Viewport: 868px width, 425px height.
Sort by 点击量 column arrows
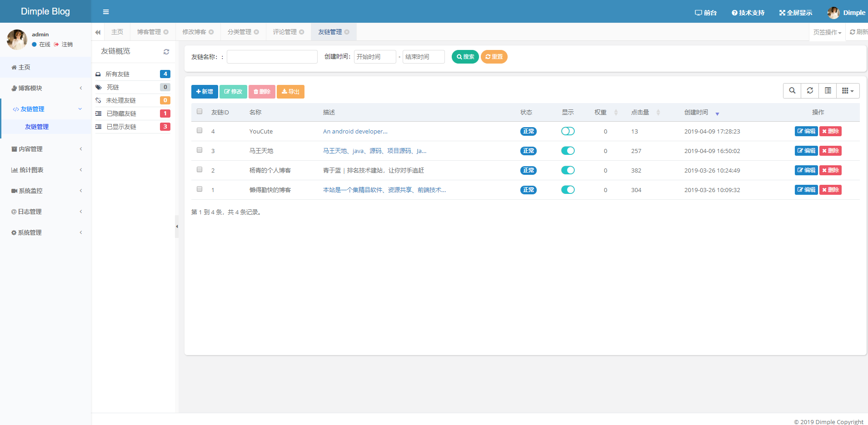point(658,113)
